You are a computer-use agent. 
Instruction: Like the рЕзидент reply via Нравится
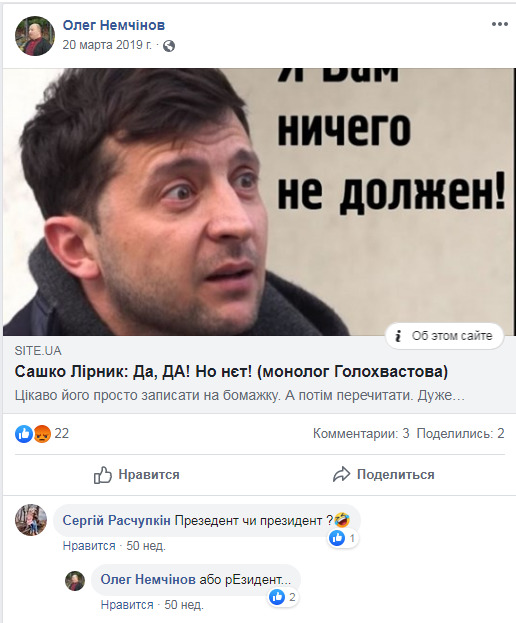pyautogui.click(x=127, y=605)
